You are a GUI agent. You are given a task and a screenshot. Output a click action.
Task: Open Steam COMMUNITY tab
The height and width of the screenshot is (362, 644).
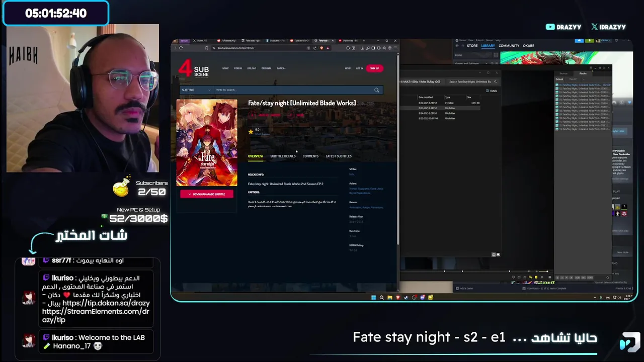(x=509, y=46)
